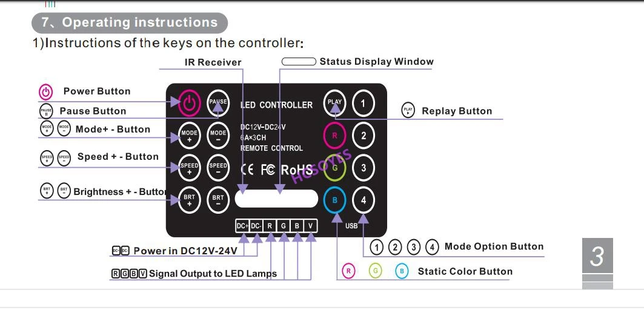This screenshot has width=644, height=333.
Task: Click pink R circle beside Static Color Button
Action: (x=348, y=271)
